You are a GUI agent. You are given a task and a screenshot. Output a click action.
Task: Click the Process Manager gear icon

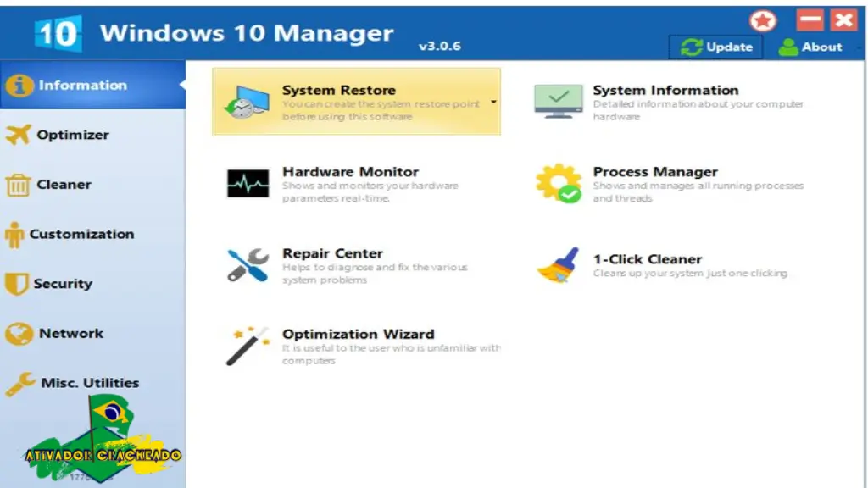point(558,183)
